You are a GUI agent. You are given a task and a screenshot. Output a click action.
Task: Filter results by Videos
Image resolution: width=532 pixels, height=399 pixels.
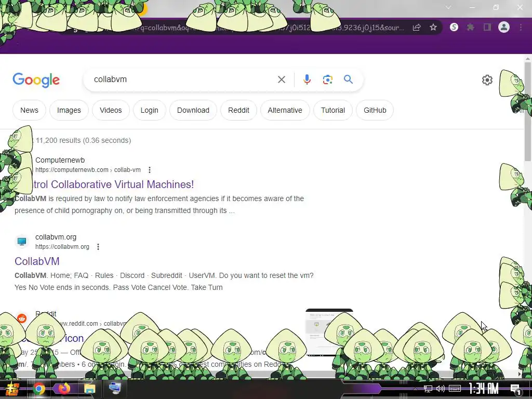pos(111,110)
